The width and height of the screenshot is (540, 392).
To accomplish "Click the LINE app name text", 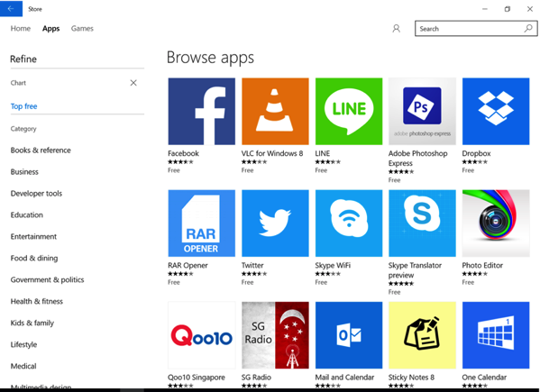I will click(x=323, y=153).
